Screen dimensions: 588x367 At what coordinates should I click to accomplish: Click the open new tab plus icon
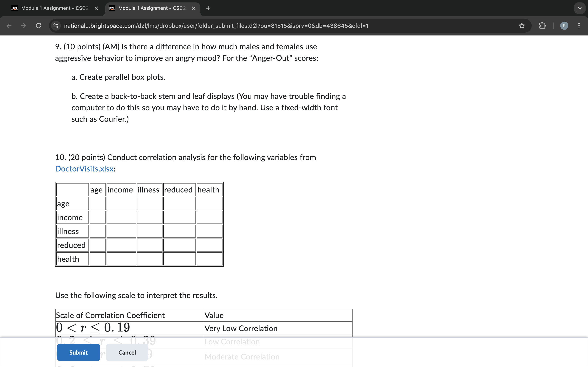point(208,8)
